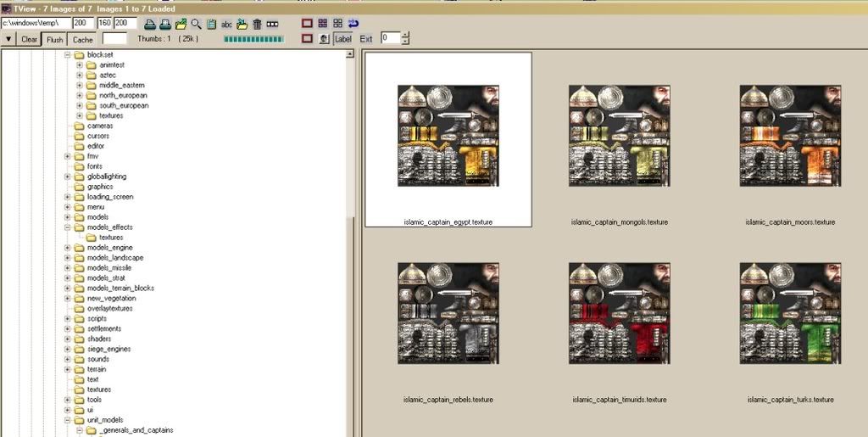
Task: Click the clipboard icon in toolbar
Action: click(212, 24)
